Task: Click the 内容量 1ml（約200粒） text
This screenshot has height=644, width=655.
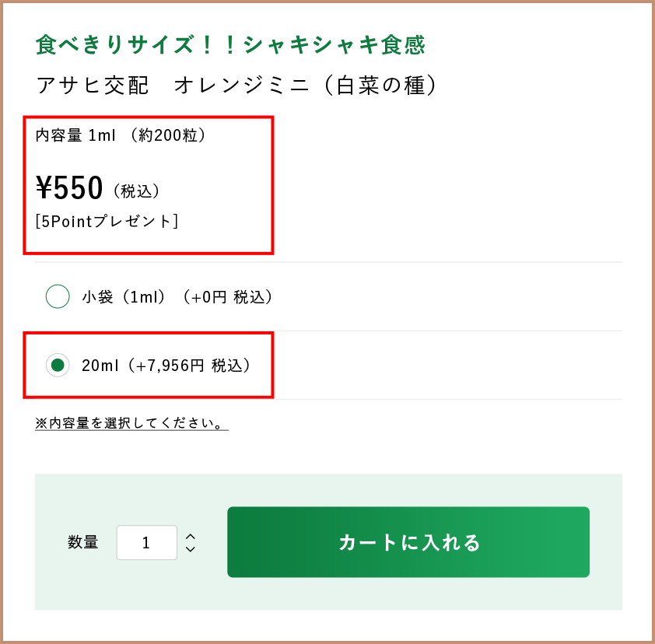Action: click(121, 135)
